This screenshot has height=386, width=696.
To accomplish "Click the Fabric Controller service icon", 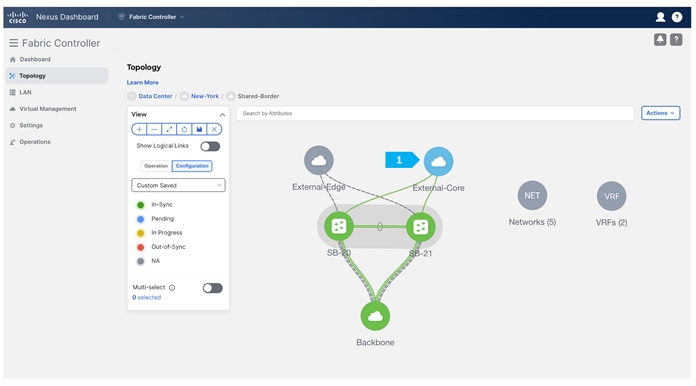I will (x=121, y=17).
